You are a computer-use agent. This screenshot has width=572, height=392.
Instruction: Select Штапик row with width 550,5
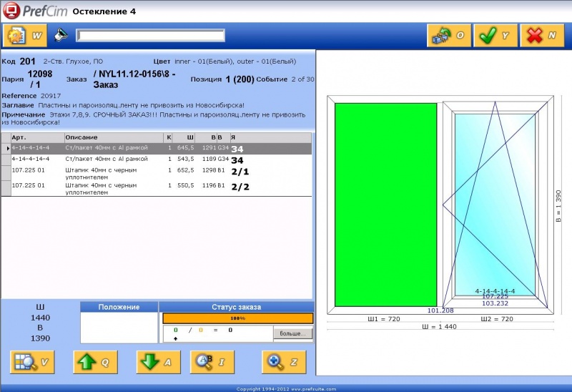coord(157,188)
